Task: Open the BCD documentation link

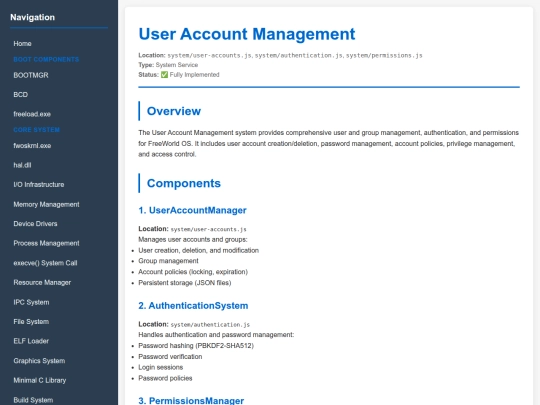Action: (x=21, y=95)
